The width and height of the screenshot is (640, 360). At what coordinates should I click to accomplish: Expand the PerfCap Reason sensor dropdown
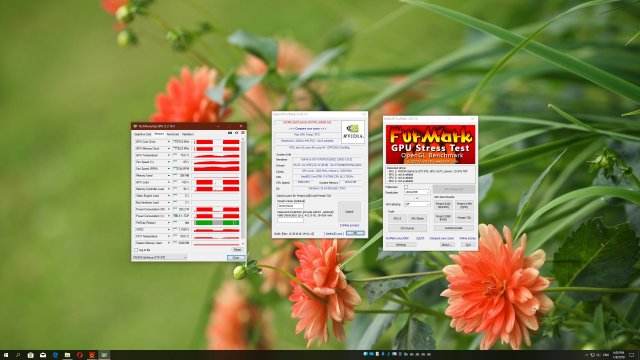[169, 222]
